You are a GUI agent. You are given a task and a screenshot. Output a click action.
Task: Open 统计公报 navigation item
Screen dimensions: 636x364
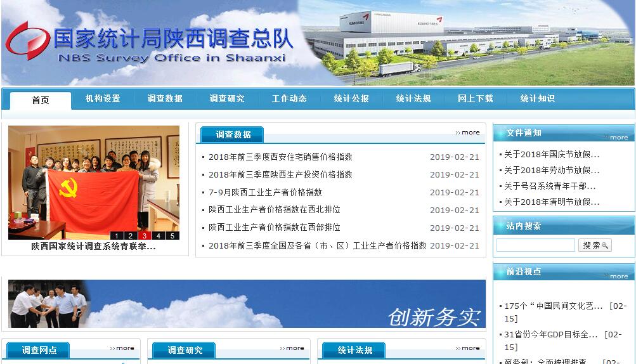click(351, 98)
